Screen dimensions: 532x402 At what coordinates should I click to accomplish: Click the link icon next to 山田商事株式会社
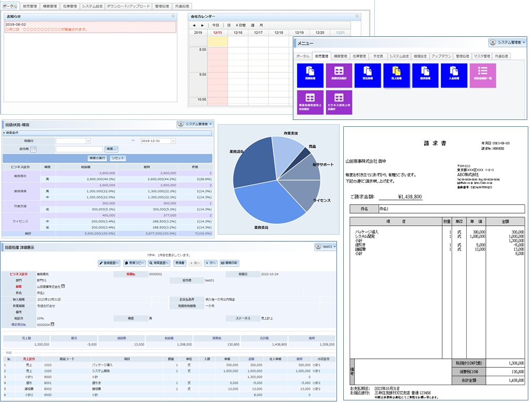[x=63, y=287]
